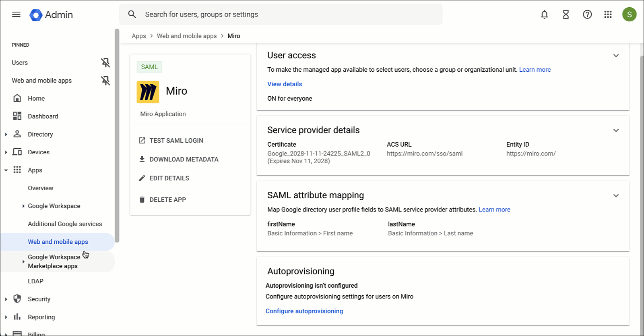Unpin Web and mobile apps item

(x=105, y=81)
